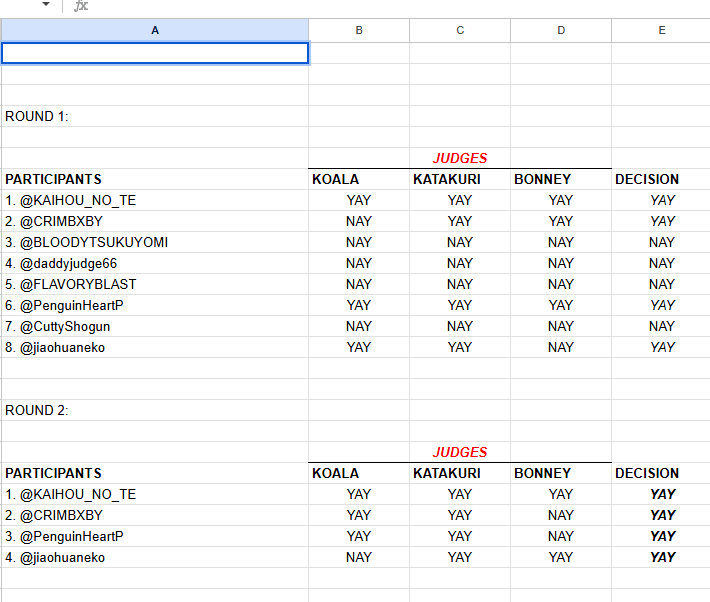Select '4. @daddyjudge66' cell
The width and height of the screenshot is (710, 602).
point(155,263)
